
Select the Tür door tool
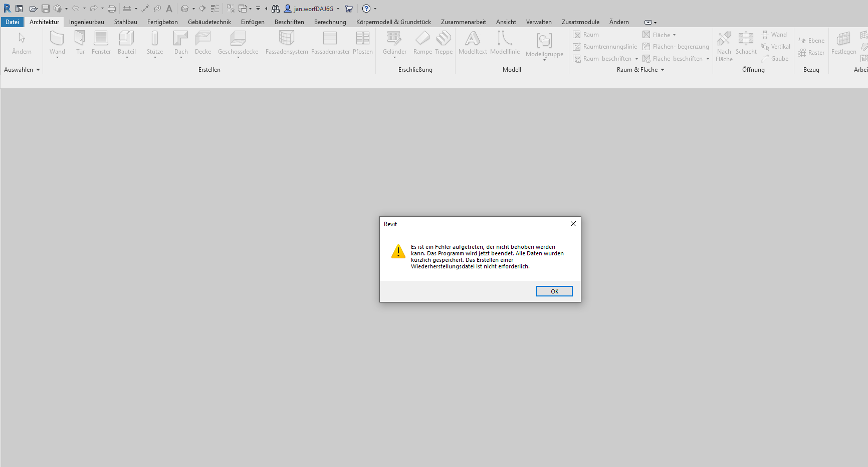pos(80,43)
